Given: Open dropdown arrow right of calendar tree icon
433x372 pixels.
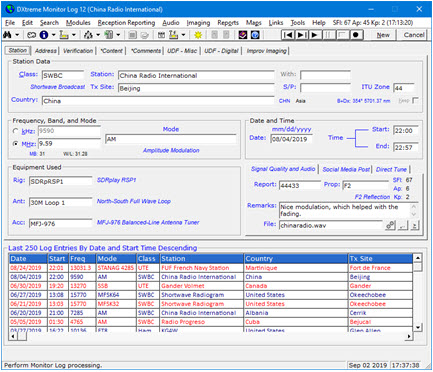Looking at the screenshot, I should [183, 35].
